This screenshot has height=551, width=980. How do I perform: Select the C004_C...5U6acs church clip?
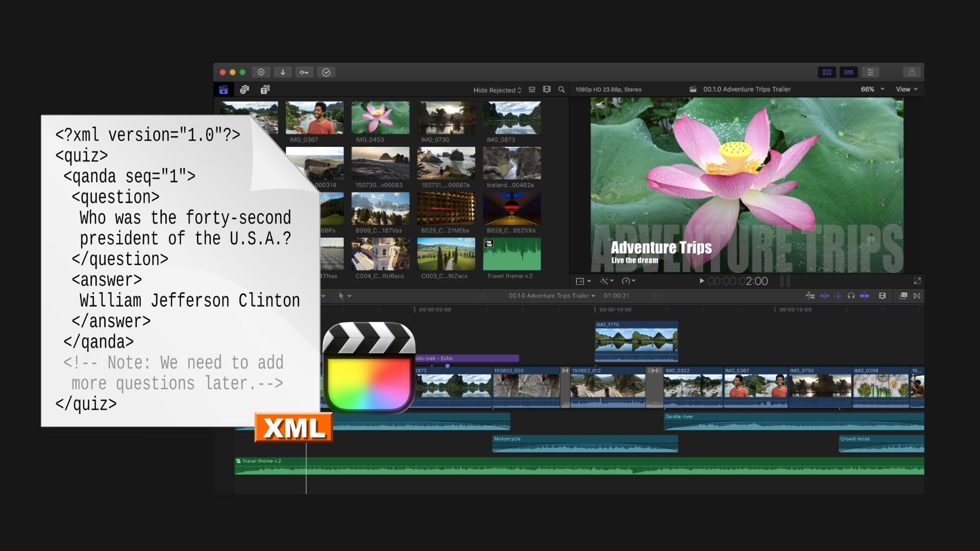pyautogui.click(x=380, y=254)
